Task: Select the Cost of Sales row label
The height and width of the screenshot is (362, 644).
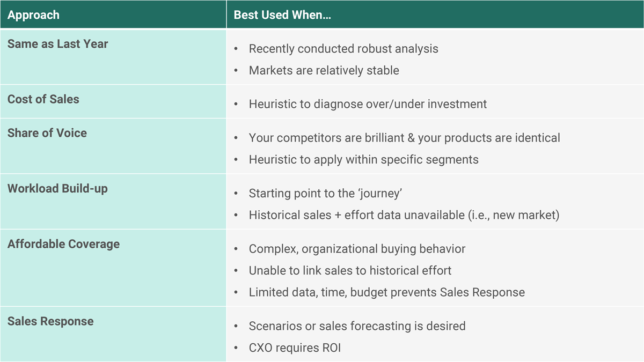Action: coord(43,99)
